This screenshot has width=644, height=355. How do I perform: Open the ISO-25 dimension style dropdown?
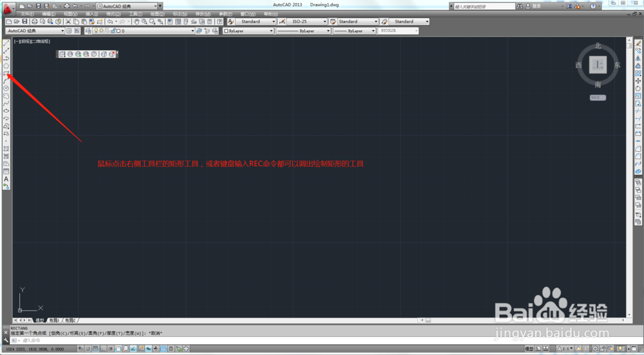(x=308, y=21)
